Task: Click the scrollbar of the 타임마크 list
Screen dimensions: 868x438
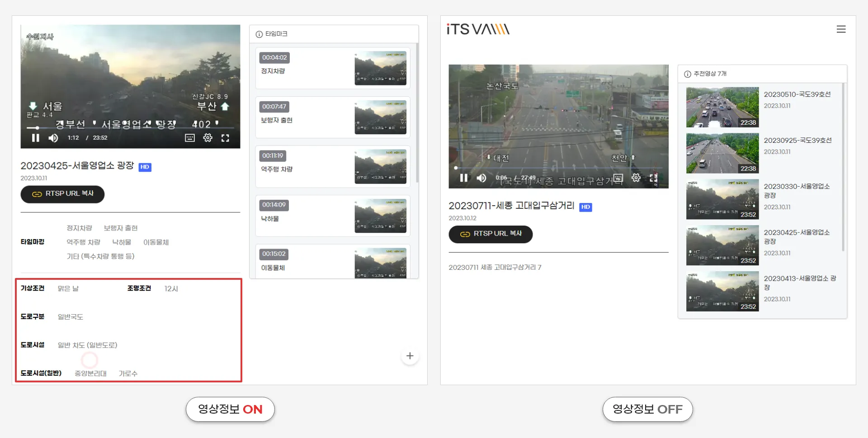Action: point(417,113)
